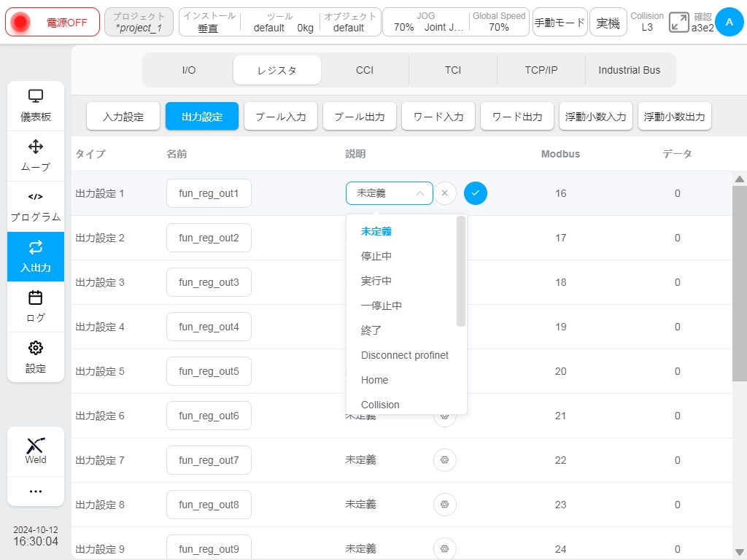Open the Weld torch icon
The height and width of the screenshot is (560, 747).
tap(36, 451)
